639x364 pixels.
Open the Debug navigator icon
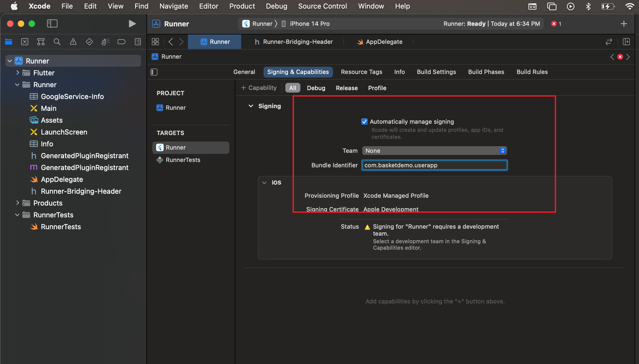click(106, 42)
